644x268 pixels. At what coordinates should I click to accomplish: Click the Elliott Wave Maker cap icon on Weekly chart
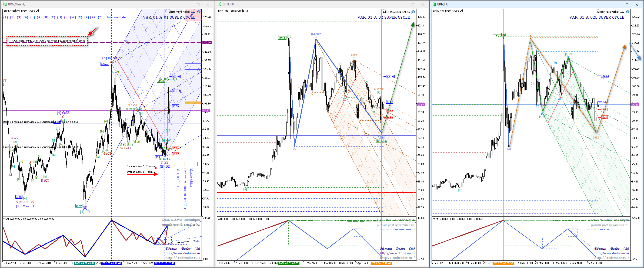coord(199,12)
